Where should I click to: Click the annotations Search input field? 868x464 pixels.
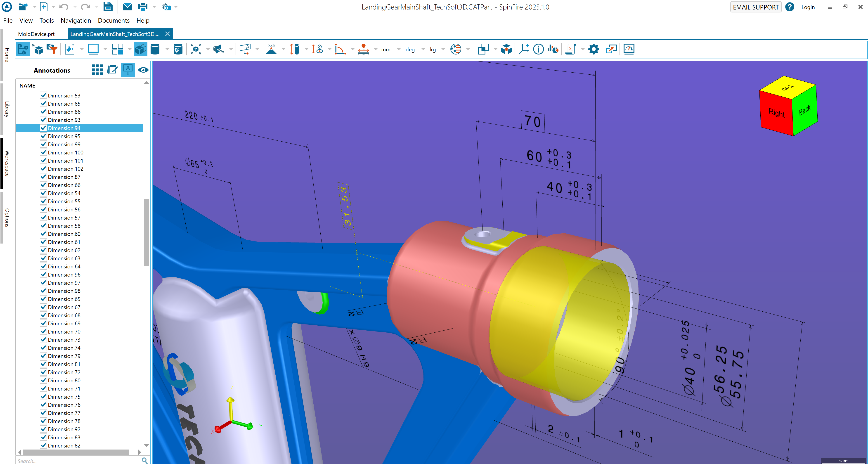[x=78, y=461]
